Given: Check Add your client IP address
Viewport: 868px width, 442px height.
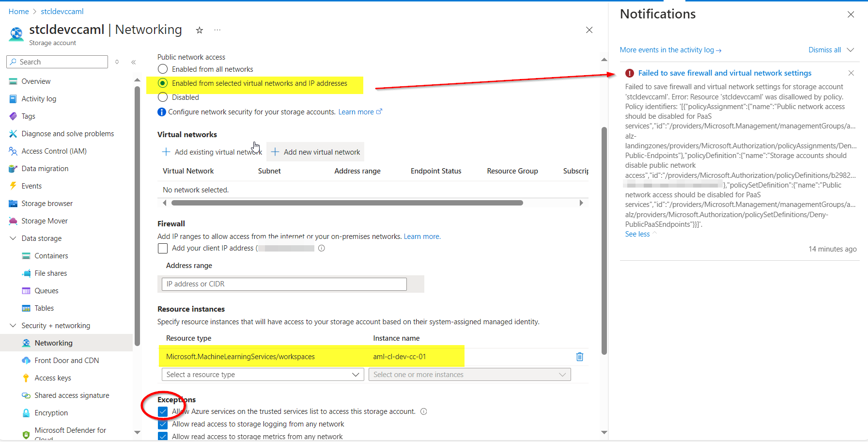Looking at the screenshot, I should [163, 248].
